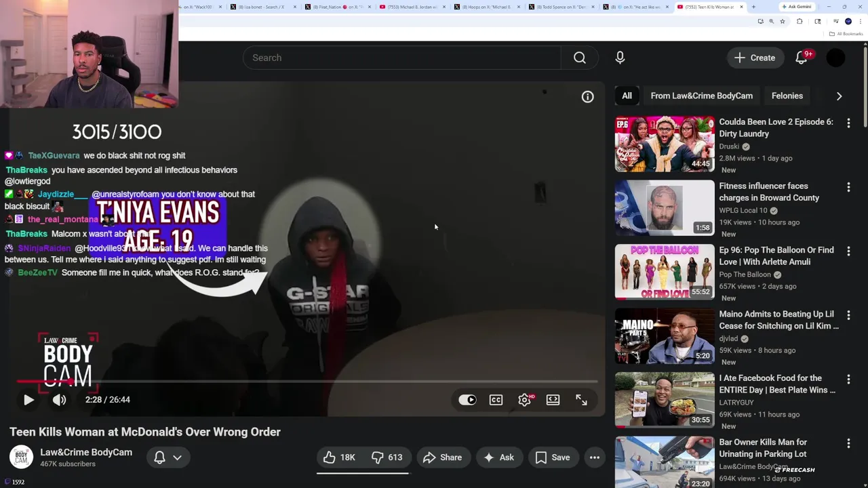Open options menu for Coulda Been Love 2
The height and width of the screenshot is (488, 868).
(848, 123)
